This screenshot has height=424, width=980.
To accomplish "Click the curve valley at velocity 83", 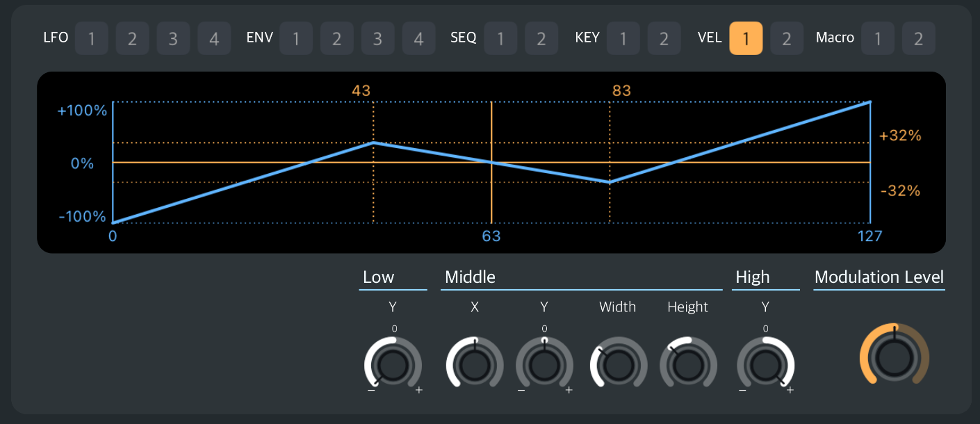I will (x=610, y=182).
